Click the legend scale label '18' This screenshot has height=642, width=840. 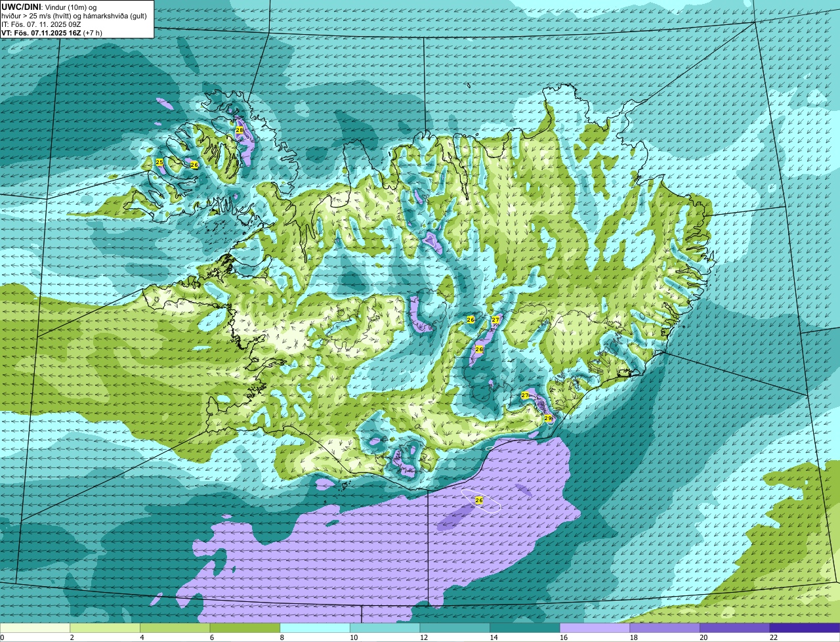[634, 637]
